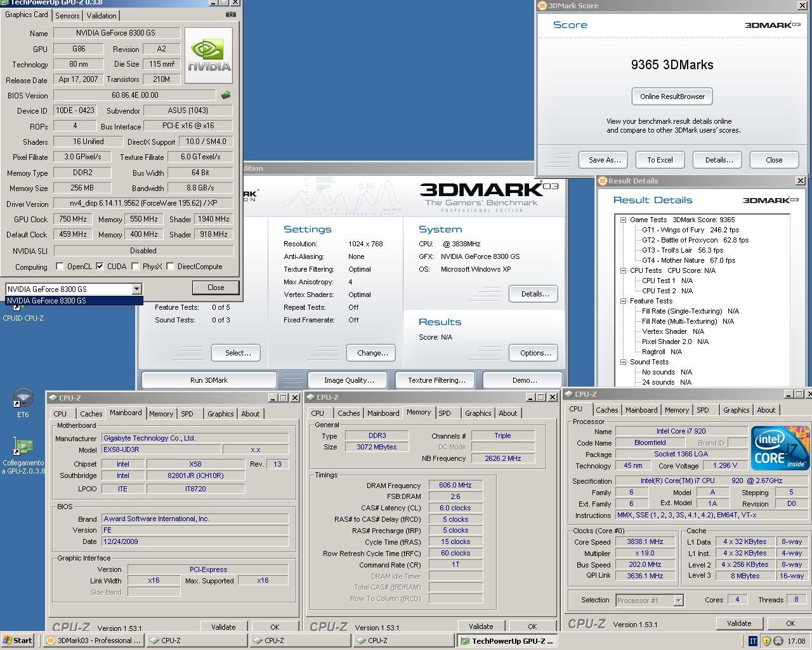Open the GPU selection dropdown in GPU-Z
The height and width of the screenshot is (650, 812).
[x=136, y=289]
